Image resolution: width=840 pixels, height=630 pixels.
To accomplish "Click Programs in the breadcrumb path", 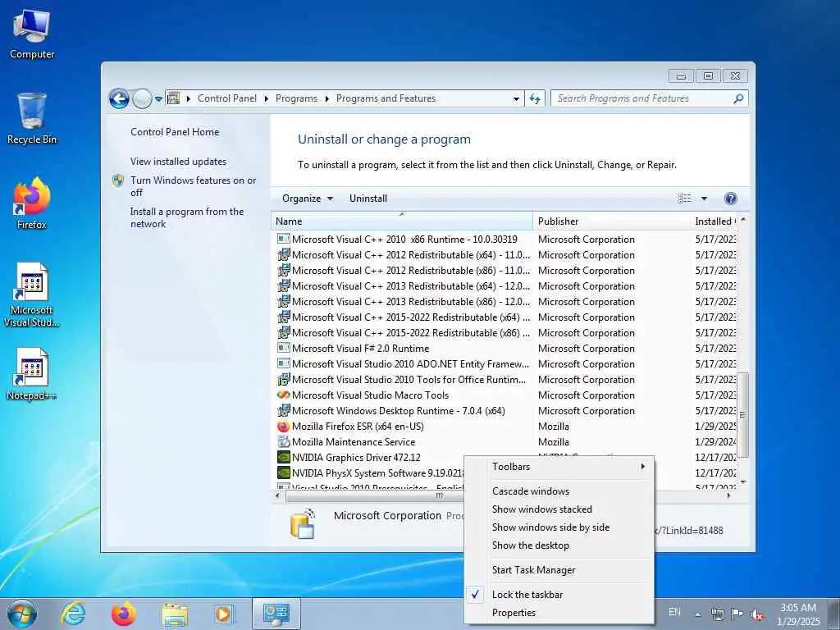I will (296, 98).
